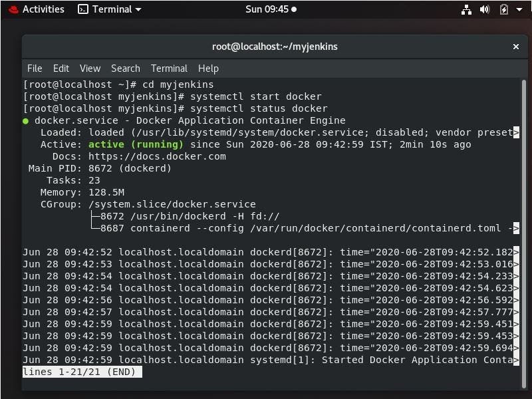Image resolution: width=532 pixels, height=399 pixels.
Task: Click the green docker.service active status dot
Action: pyautogui.click(x=27, y=120)
